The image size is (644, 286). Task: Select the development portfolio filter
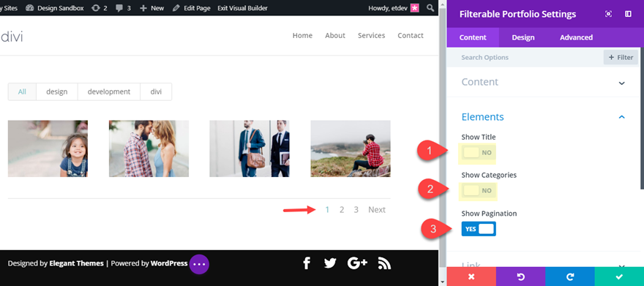[109, 92]
